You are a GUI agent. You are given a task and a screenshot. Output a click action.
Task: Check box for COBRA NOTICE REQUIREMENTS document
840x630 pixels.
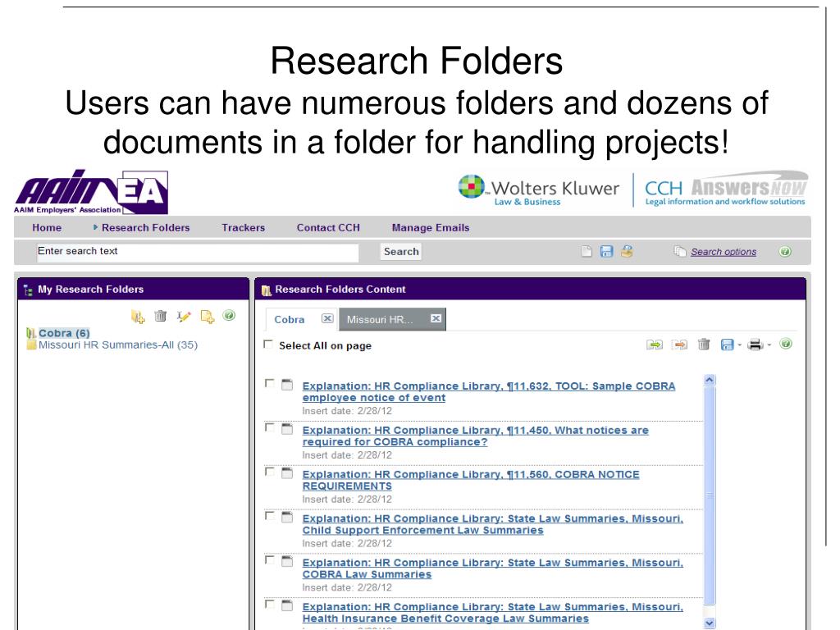pyautogui.click(x=269, y=472)
